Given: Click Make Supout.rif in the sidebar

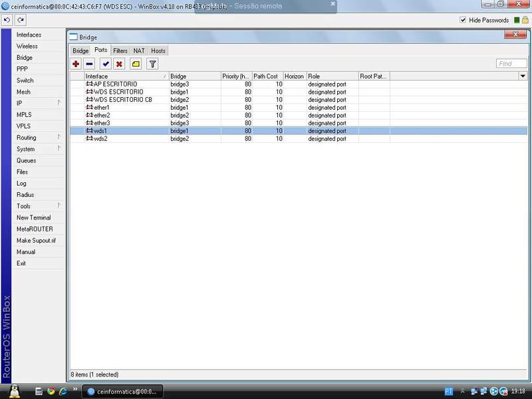Looking at the screenshot, I should tap(38, 241).
